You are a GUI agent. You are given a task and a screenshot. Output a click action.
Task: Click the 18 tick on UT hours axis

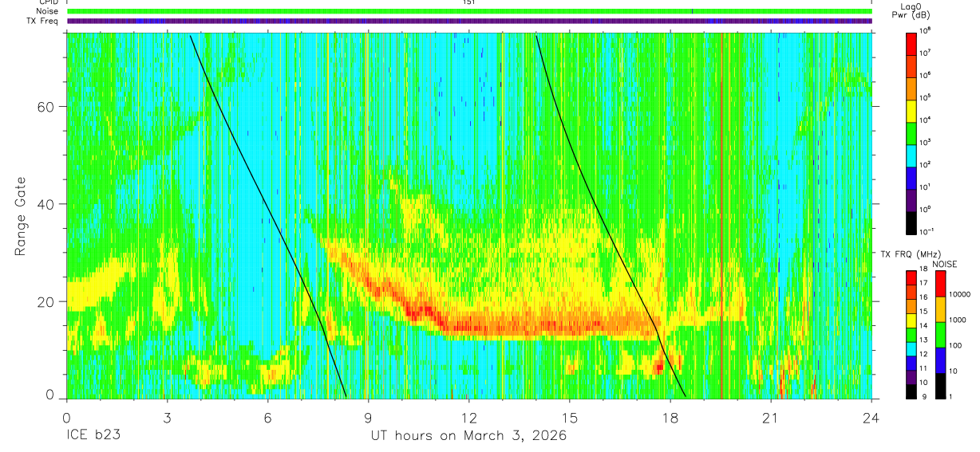click(670, 418)
